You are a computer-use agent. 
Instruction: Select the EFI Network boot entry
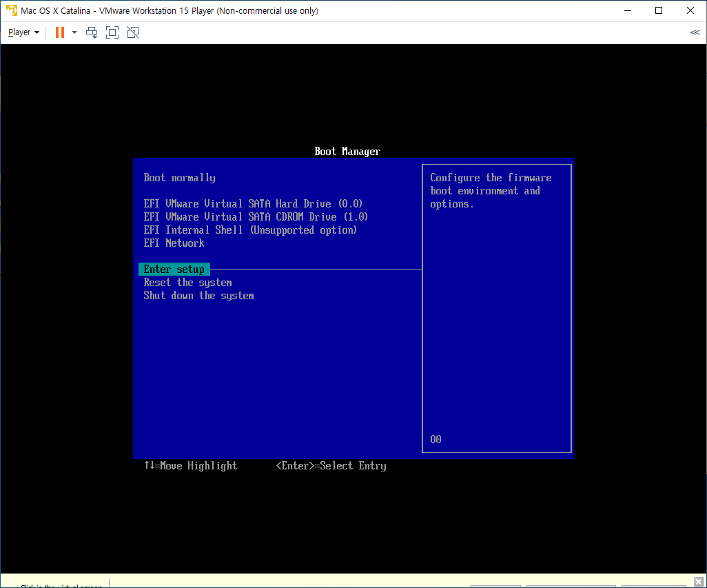point(174,243)
